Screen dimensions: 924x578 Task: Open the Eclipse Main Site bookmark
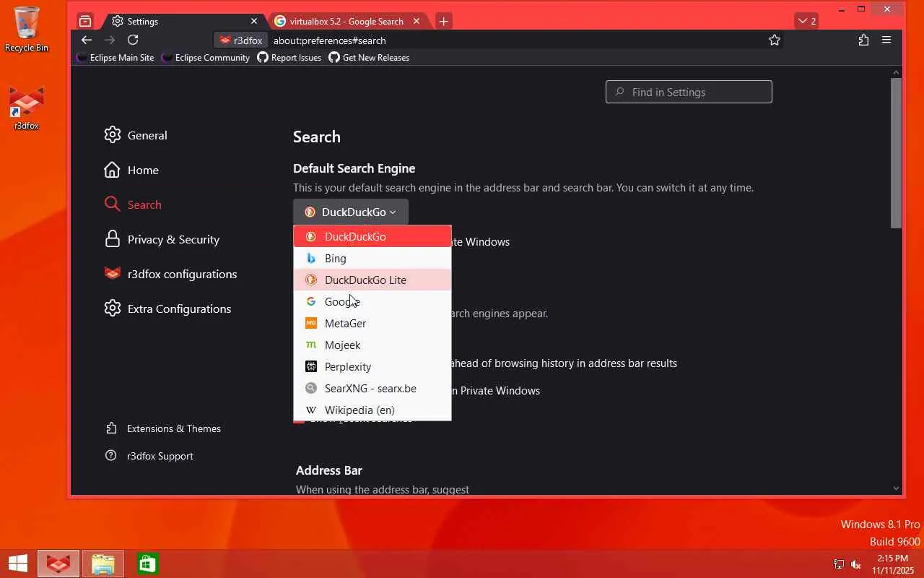click(x=115, y=58)
